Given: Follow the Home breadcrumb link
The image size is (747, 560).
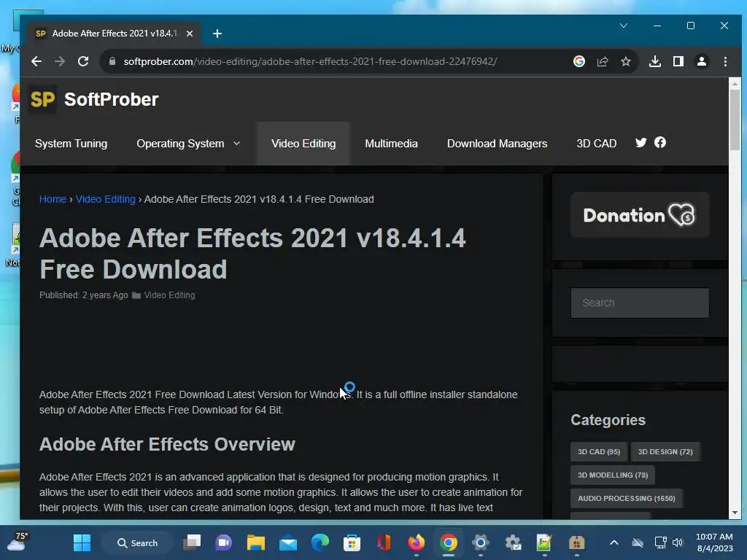Looking at the screenshot, I should point(53,199).
